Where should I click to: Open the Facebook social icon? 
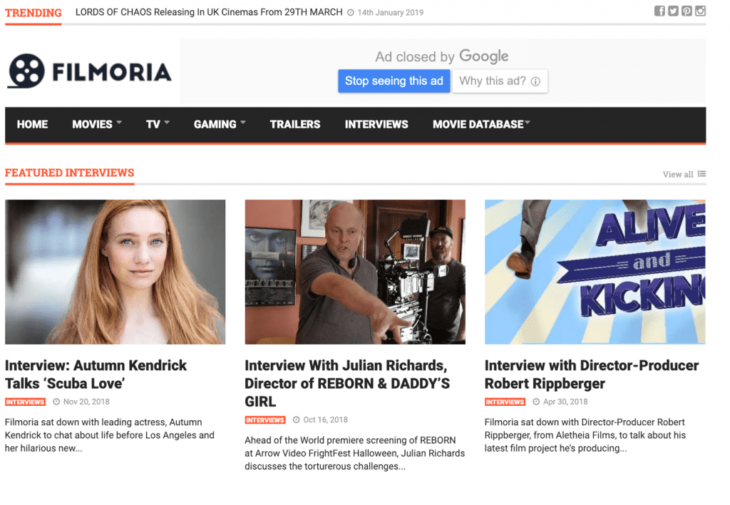coord(659,11)
